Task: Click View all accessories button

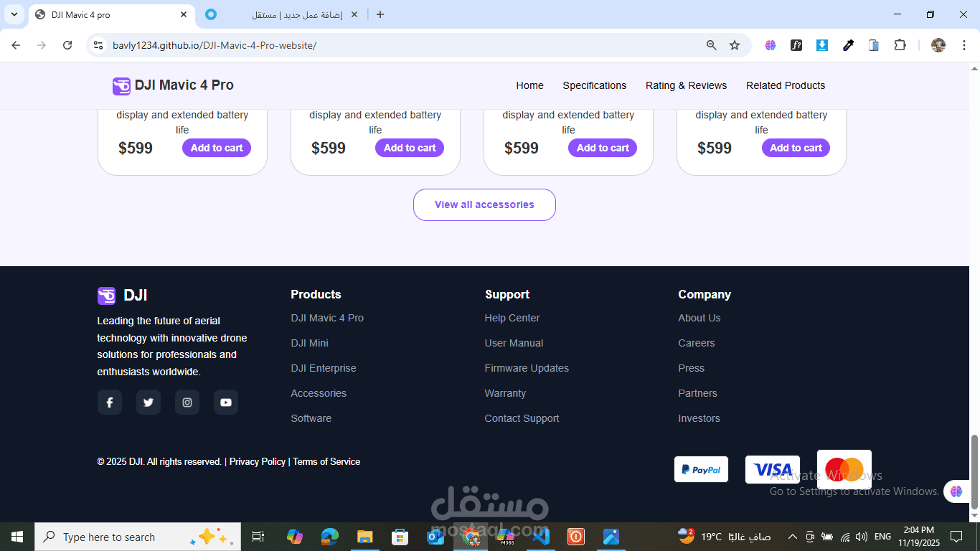Action: pyautogui.click(x=484, y=204)
